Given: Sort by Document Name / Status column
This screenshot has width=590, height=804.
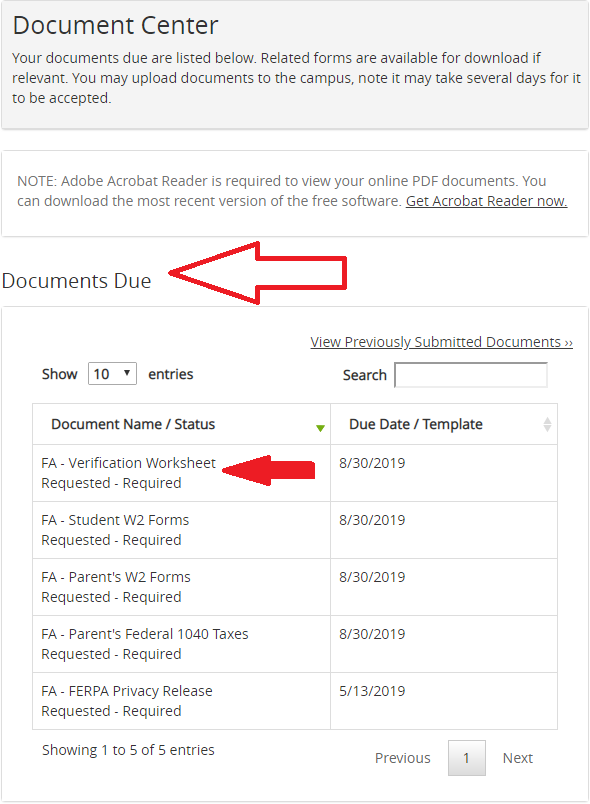Looking at the screenshot, I should (133, 424).
